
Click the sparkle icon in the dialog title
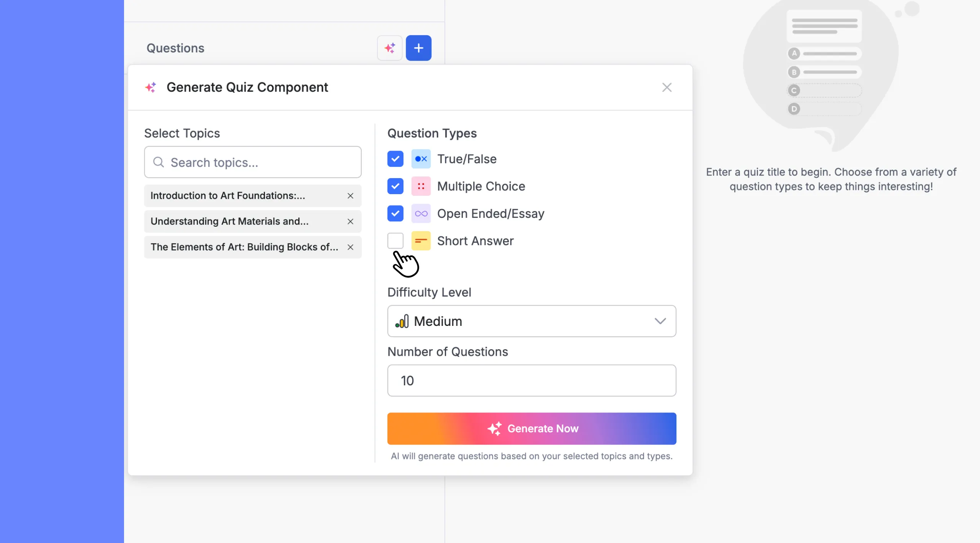click(151, 87)
